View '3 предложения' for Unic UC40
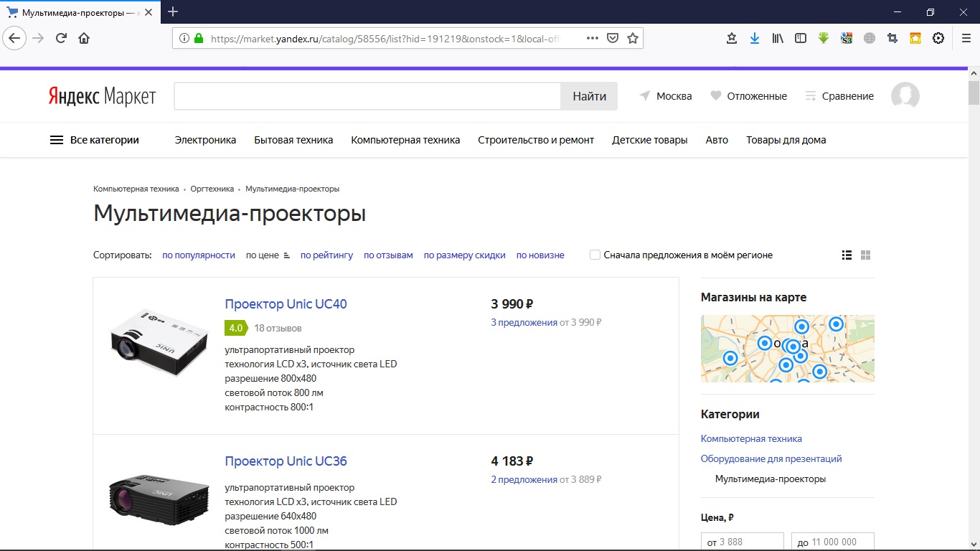The image size is (980, 551). [524, 322]
